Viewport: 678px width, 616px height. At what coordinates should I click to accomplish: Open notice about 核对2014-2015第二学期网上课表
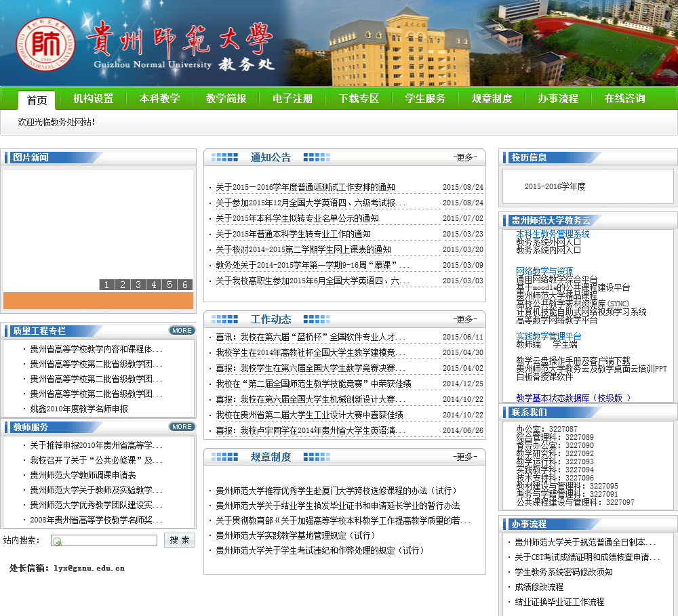[x=303, y=249]
